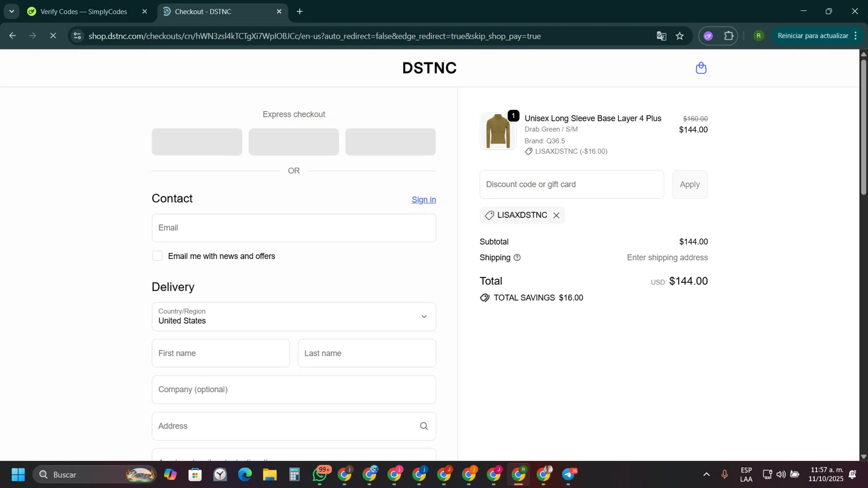Image resolution: width=868 pixels, height=488 pixels.
Task: Click the Apply discount button
Action: point(690,184)
